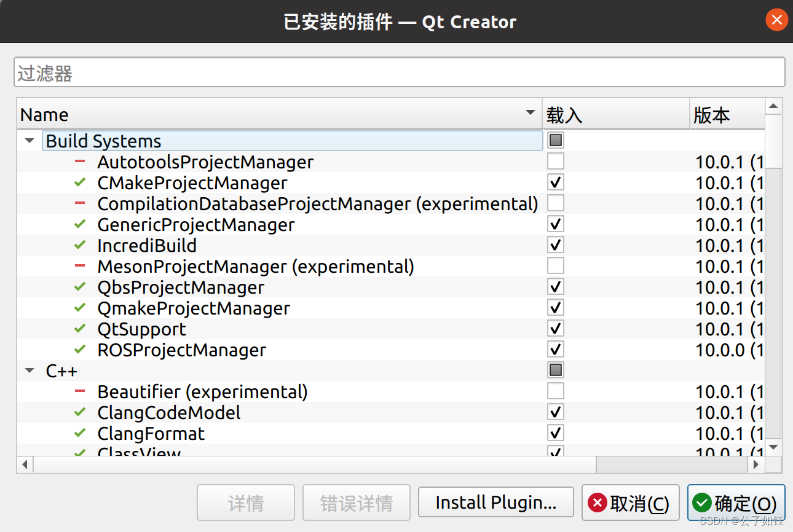Close the plugin dialog with the orange X
The width and height of the screenshot is (793, 532).
pos(777,20)
